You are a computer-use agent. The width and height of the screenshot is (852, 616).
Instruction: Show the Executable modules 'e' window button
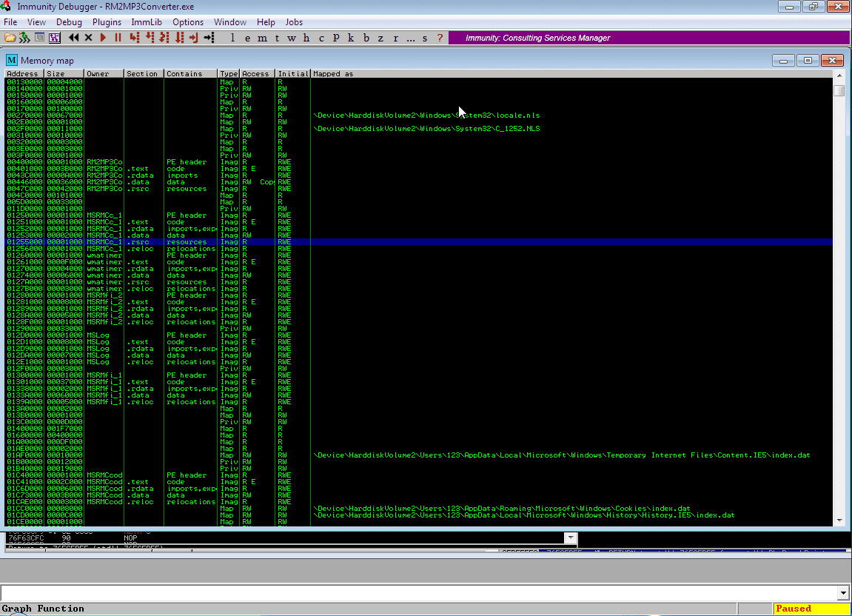[247, 38]
